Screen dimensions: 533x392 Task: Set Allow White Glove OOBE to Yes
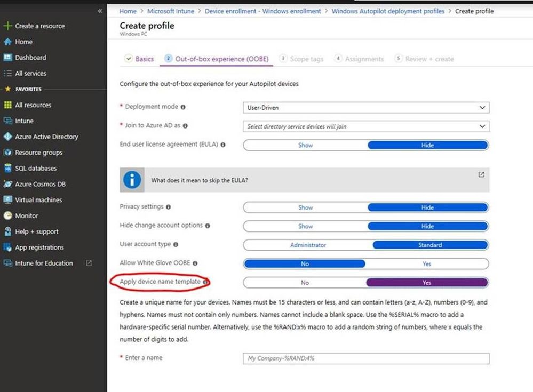pyautogui.click(x=427, y=263)
